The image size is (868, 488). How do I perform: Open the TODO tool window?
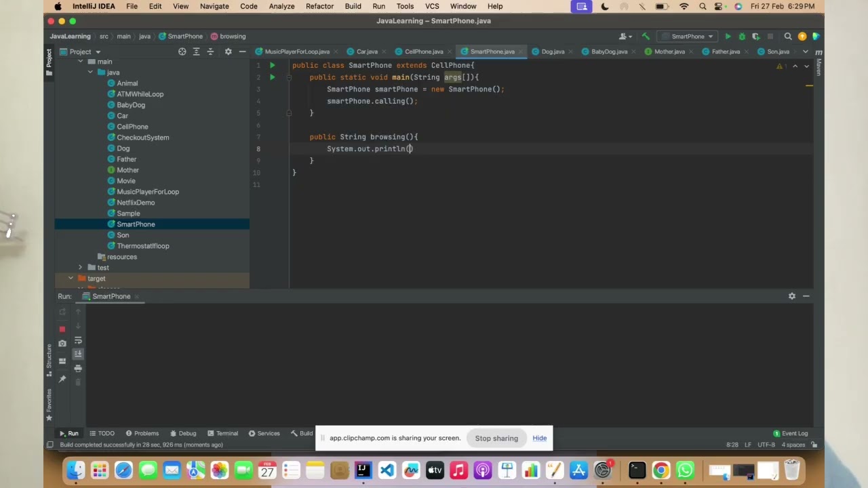(x=102, y=433)
